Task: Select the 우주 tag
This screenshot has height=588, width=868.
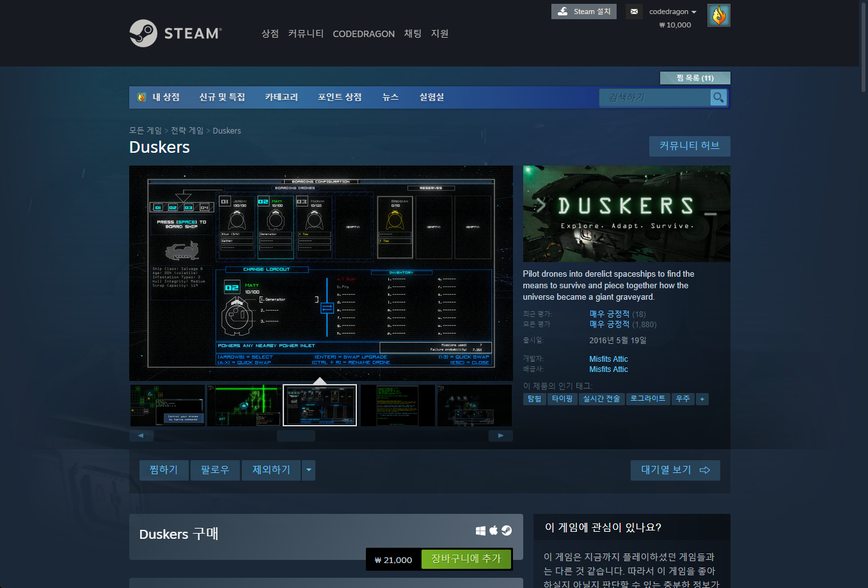Action: [x=683, y=399]
